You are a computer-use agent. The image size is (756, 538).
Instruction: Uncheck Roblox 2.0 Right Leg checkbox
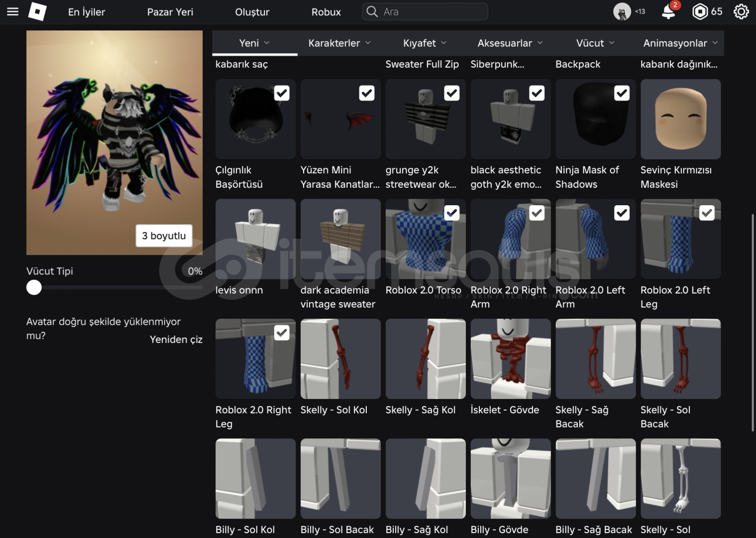pos(282,333)
